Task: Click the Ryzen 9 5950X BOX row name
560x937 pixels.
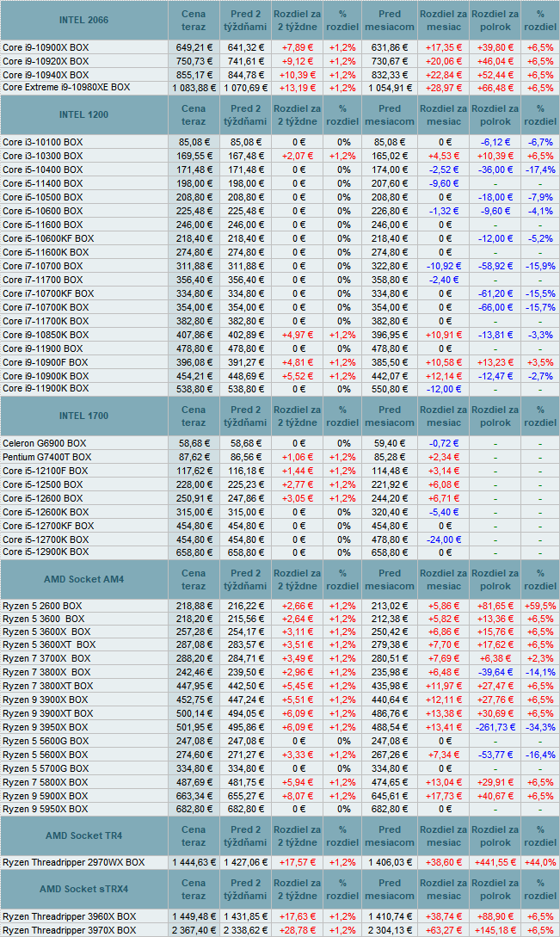Action: [x=45, y=809]
